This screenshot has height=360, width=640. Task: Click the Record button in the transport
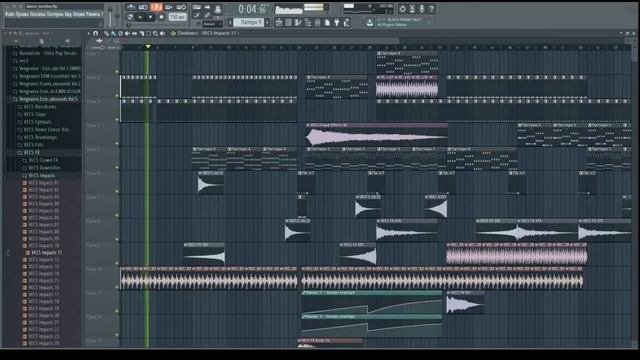point(161,17)
